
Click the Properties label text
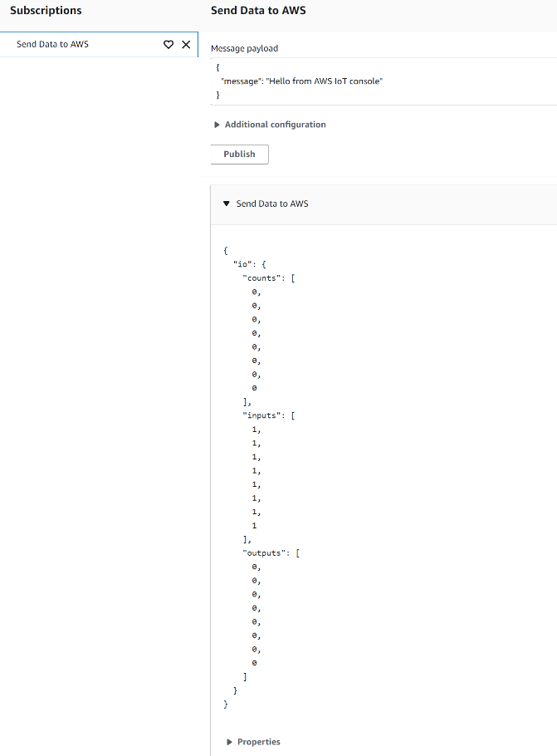coord(259,742)
